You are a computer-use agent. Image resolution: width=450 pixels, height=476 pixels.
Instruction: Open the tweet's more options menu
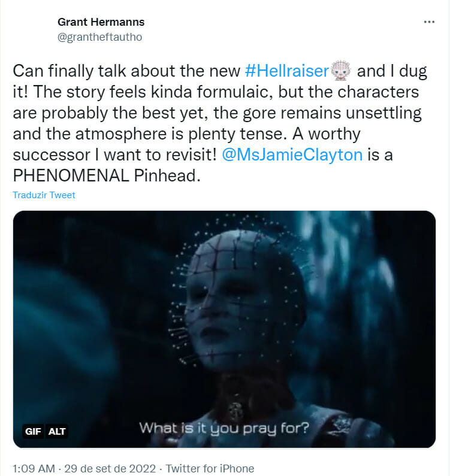(x=428, y=22)
